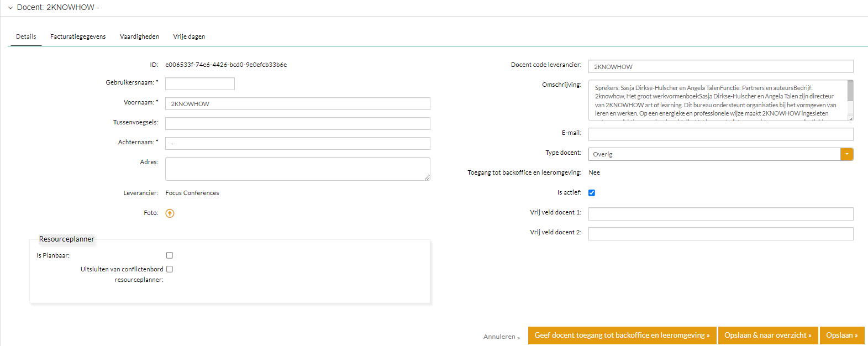
Task: Focus the Vrij veld docent 1 field
Action: pyautogui.click(x=720, y=214)
